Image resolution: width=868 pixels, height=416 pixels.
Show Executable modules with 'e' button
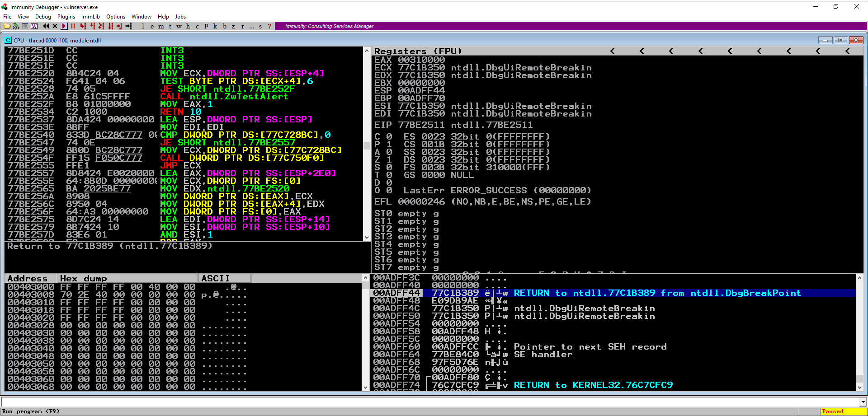(152, 26)
